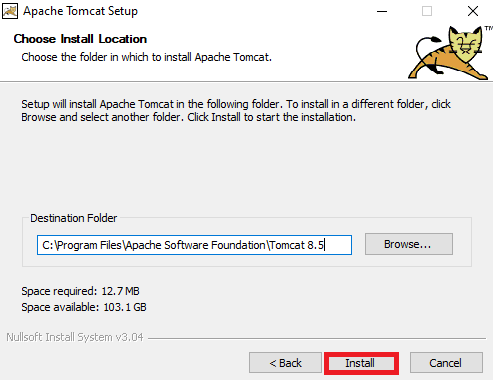Click 'Apache Software Foundation' in the destination path
This screenshot has width=493, height=380.
point(195,245)
